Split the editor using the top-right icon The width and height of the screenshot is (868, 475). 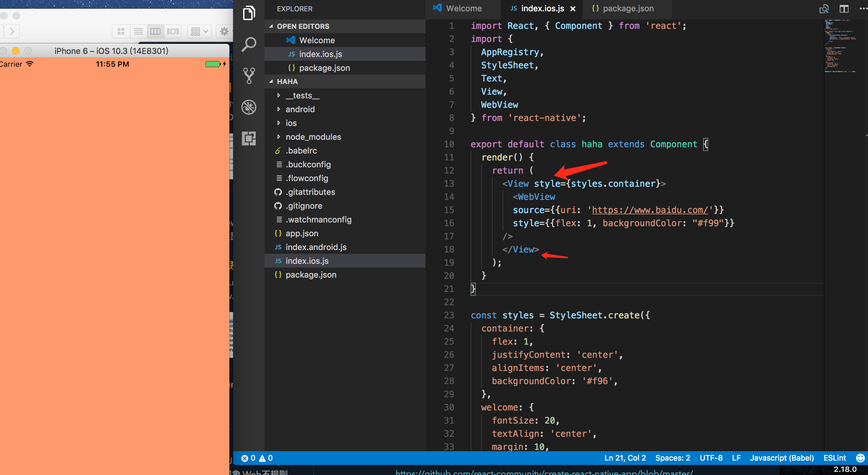844,9
